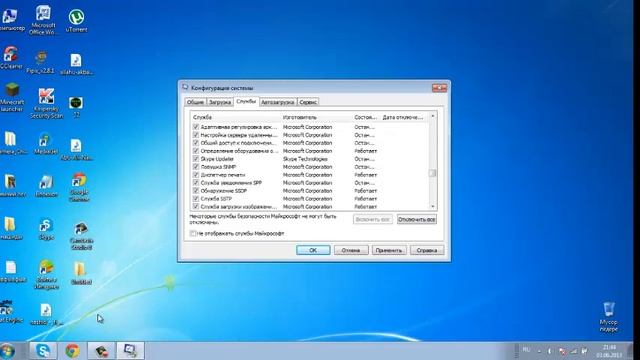This screenshot has height=360, width=640.
Task: Uncheck Определение оборудования оболочки service
Action: tap(196, 151)
